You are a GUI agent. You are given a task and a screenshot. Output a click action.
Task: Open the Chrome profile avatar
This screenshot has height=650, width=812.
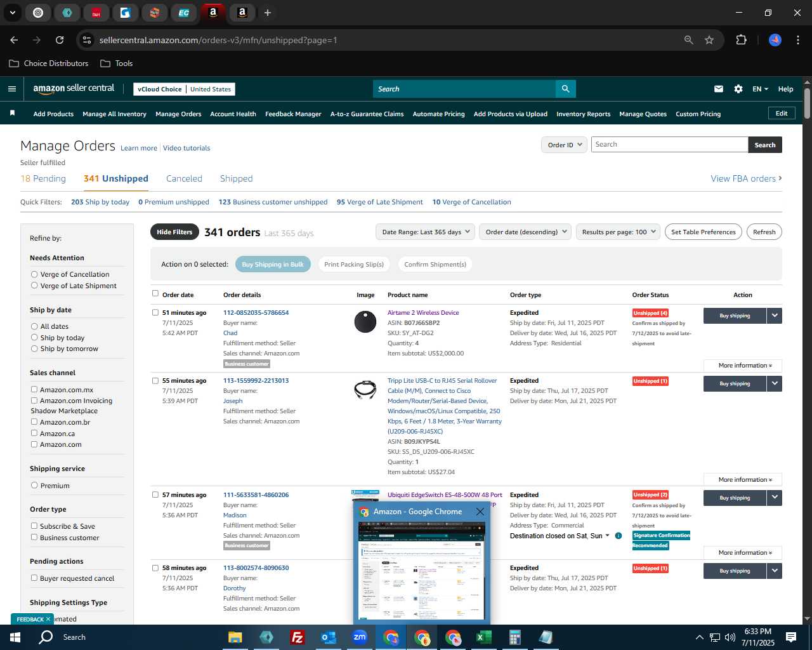click(x=775, y=40)
